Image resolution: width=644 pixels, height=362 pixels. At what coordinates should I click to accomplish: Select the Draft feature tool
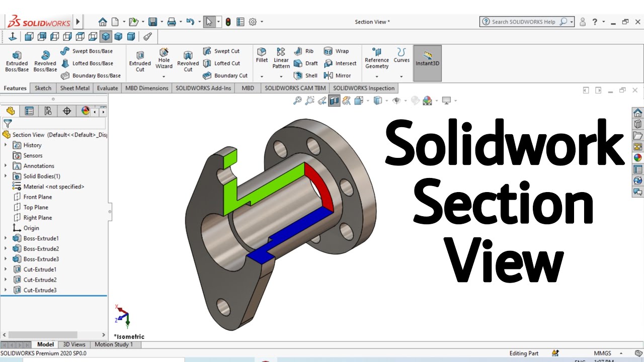[x=305, y=63]
